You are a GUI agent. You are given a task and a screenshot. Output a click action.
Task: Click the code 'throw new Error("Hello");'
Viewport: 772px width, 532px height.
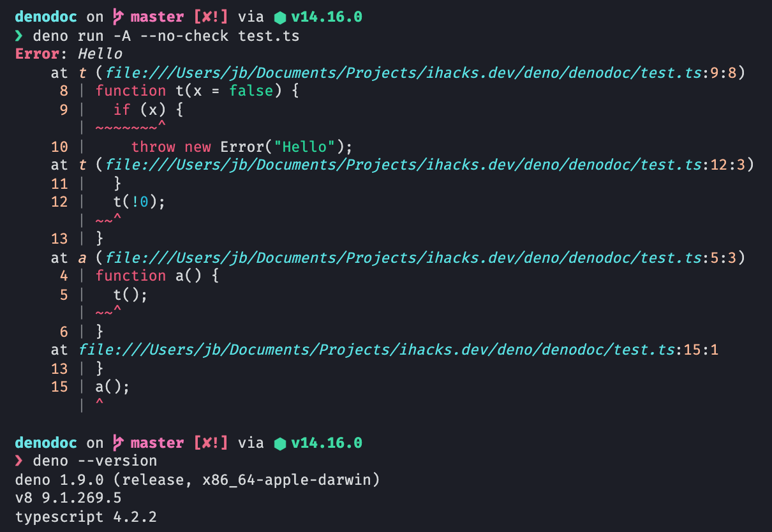coord(242,147)
